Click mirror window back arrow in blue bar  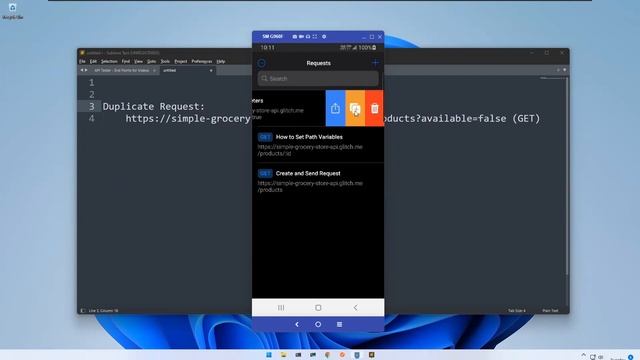[x=297, y=324]
